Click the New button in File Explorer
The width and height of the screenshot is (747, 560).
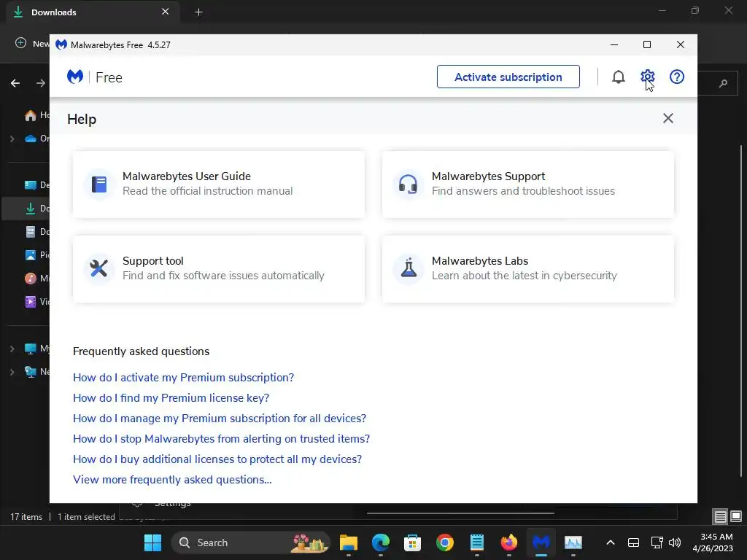tap(32, 43)
